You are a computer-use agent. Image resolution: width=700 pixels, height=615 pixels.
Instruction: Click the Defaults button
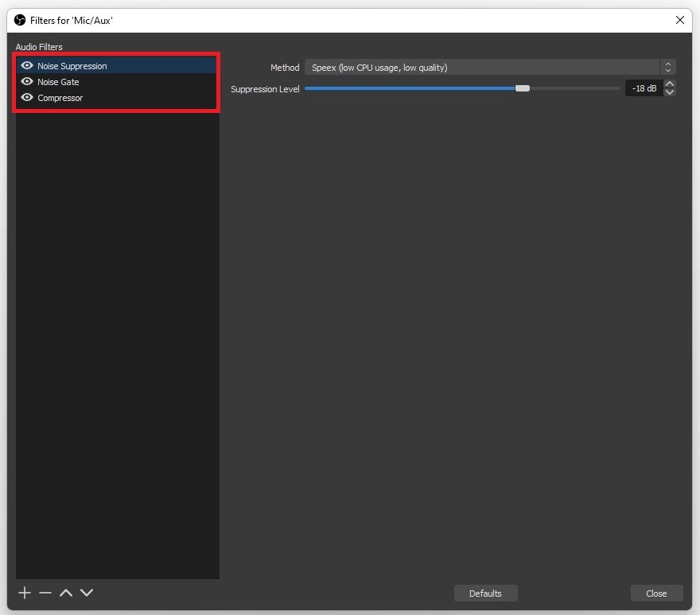(485, 593)
